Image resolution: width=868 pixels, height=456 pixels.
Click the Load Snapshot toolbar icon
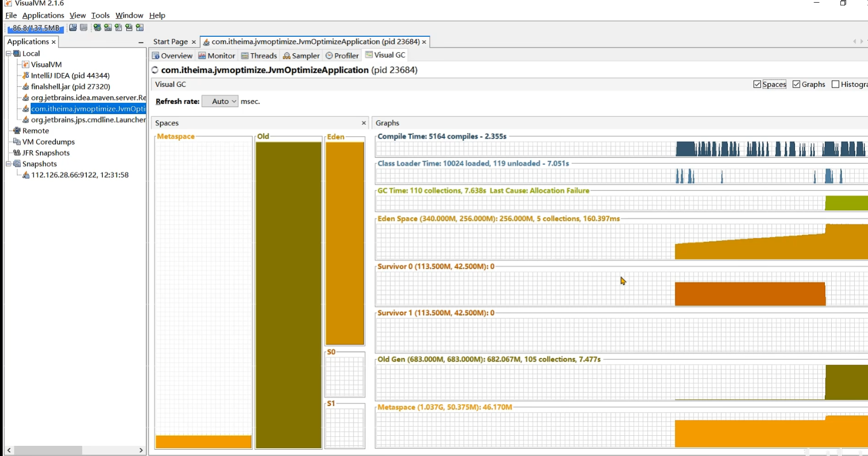click(x=73, y=27)
